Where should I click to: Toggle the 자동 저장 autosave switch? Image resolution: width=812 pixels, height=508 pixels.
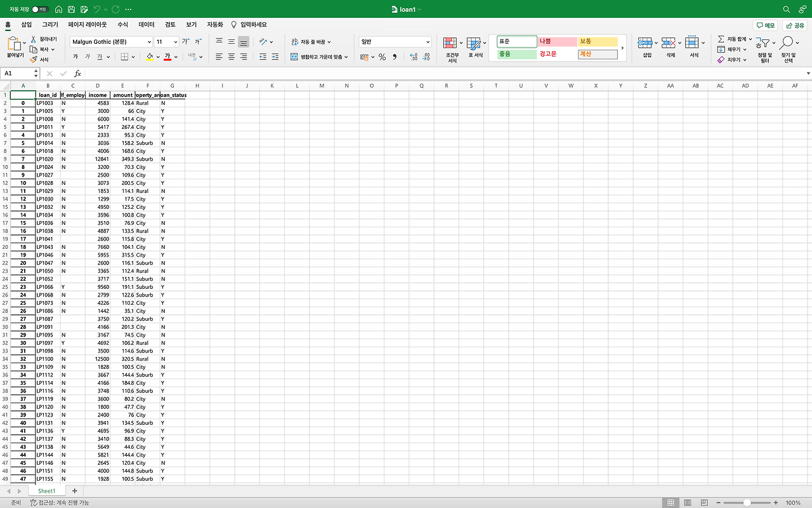coord(39,10)
